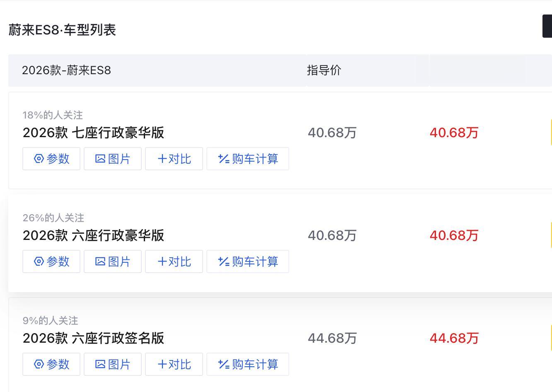Click 购车计算 calculator icon for 六座行政签名版

(224, 364)
